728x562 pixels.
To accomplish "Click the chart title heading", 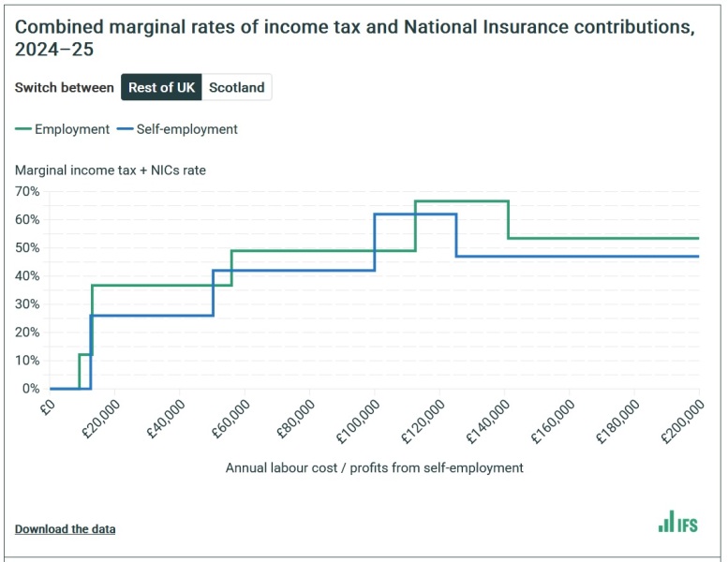I will tap(354, 37).
